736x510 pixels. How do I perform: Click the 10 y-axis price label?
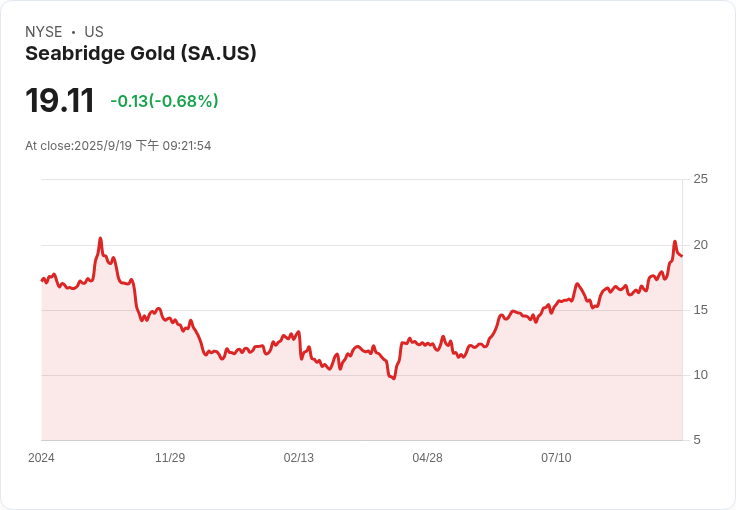[701, 375]
